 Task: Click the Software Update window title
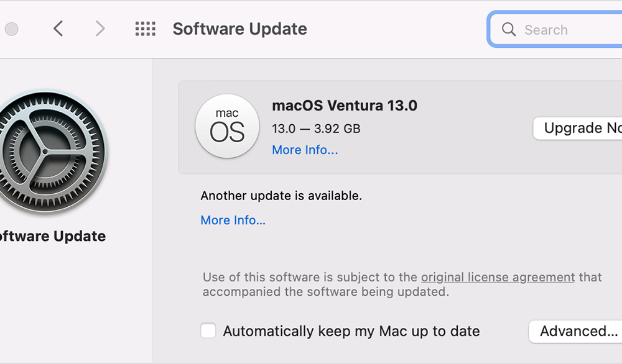tap(240, 29)
